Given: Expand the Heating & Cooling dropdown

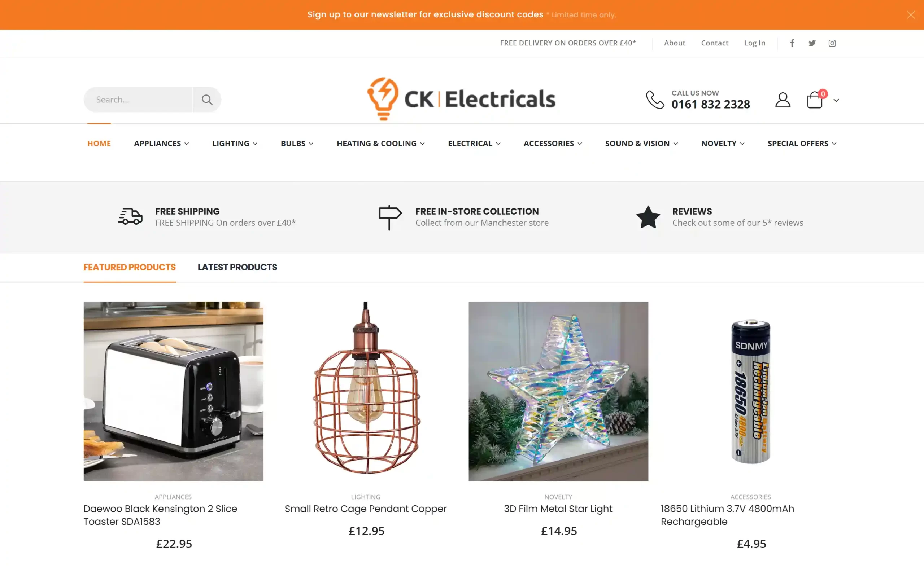Looking at the screenshot, I should pos(381,144).
